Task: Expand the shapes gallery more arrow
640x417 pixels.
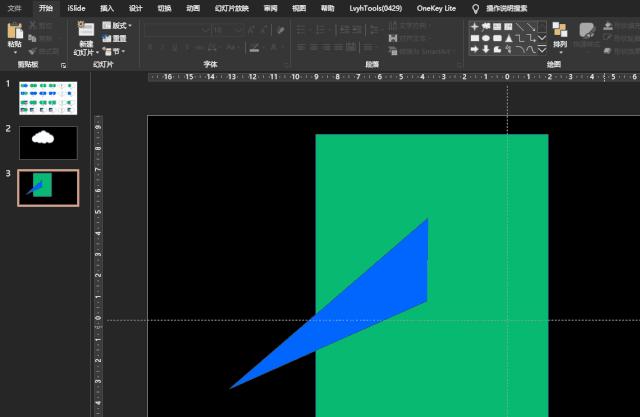Action: 542,49
